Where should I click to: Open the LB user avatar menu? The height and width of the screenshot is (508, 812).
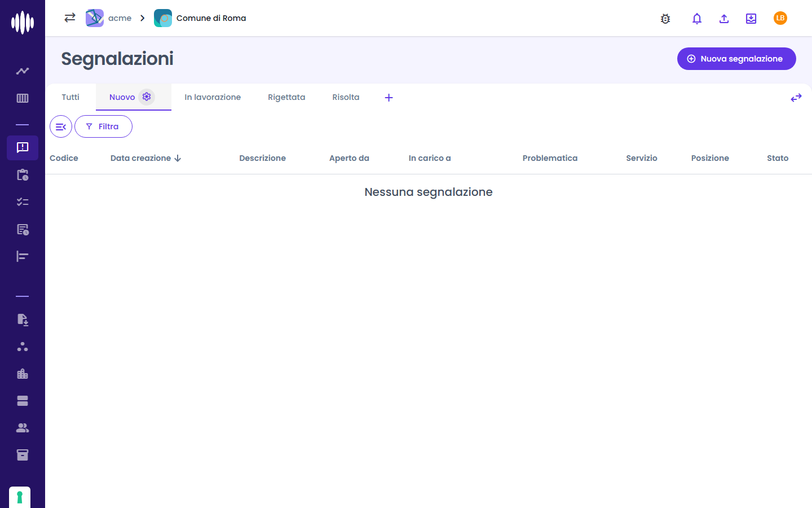point(780,18)
